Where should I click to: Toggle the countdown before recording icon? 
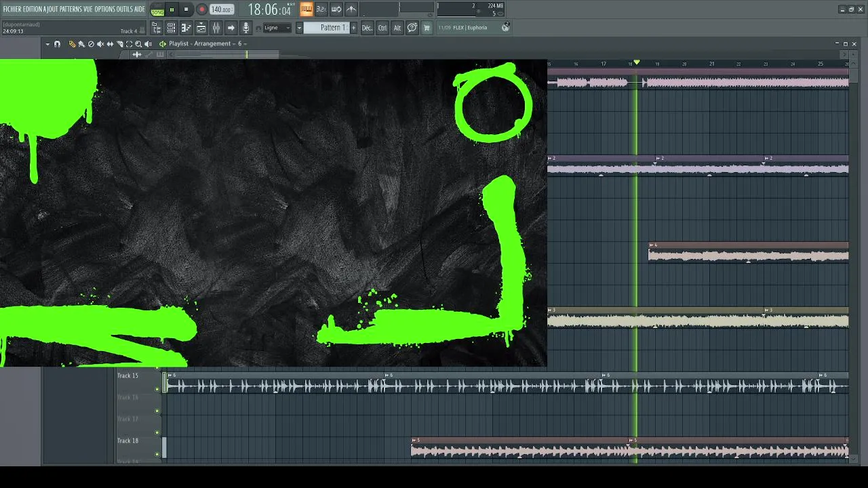pos(321,9)
